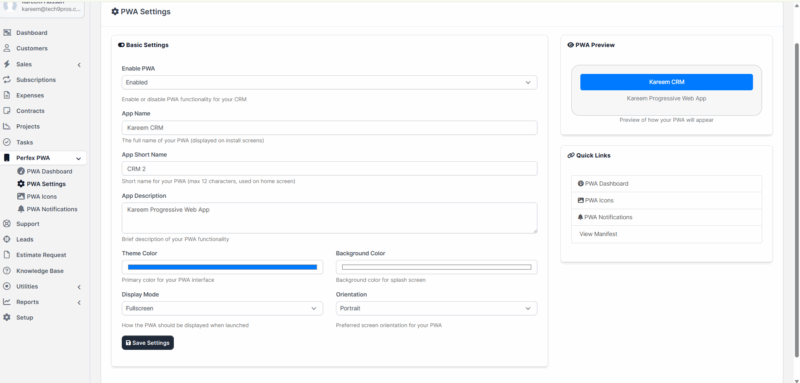Click the App Description text area

(x=329, y=218)
